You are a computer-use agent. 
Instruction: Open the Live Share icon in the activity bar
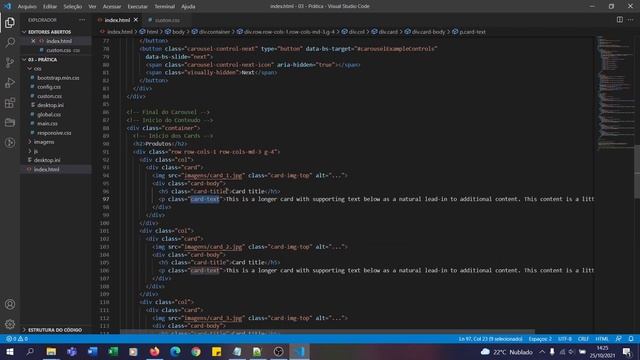click(10, 142)
